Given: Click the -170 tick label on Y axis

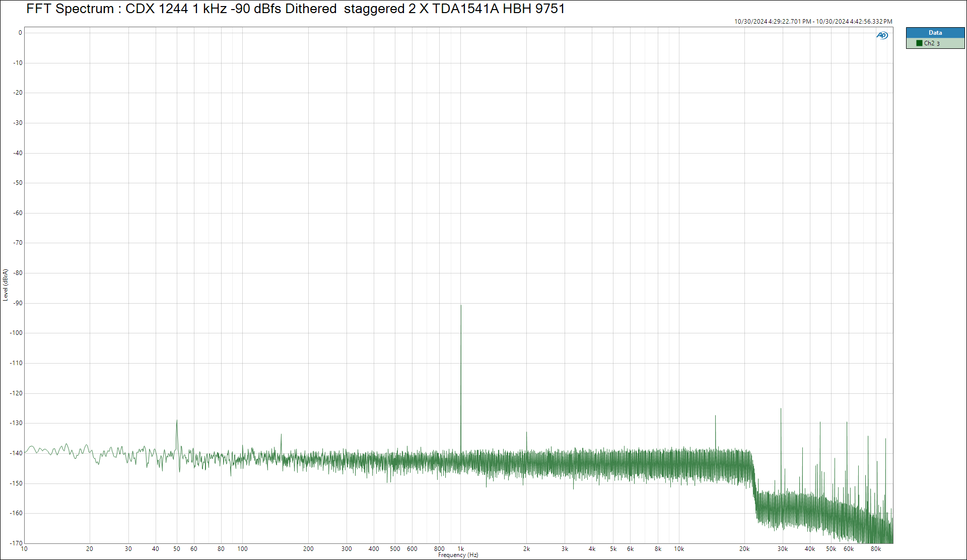Looking at the screenshot, I should pos(17,543).
